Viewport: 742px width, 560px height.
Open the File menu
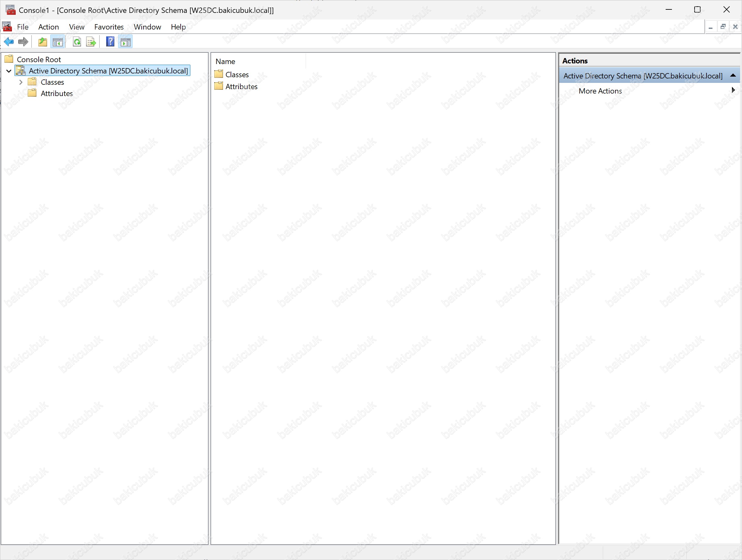[x=23, y=27]
